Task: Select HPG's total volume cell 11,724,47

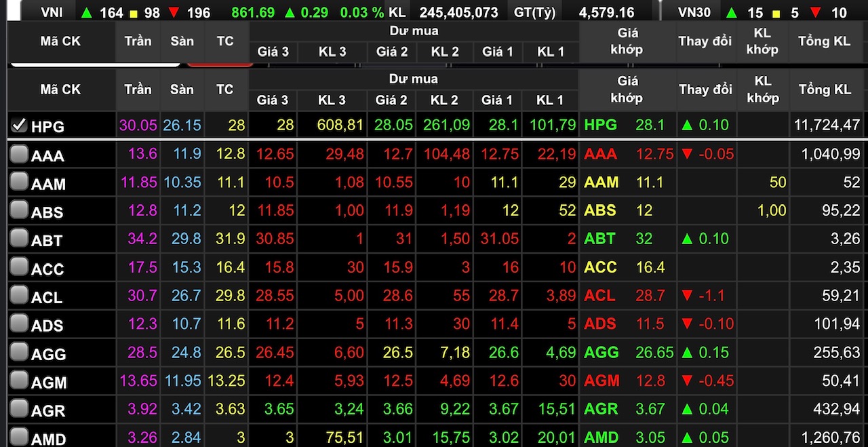Action: pos(825,125)
